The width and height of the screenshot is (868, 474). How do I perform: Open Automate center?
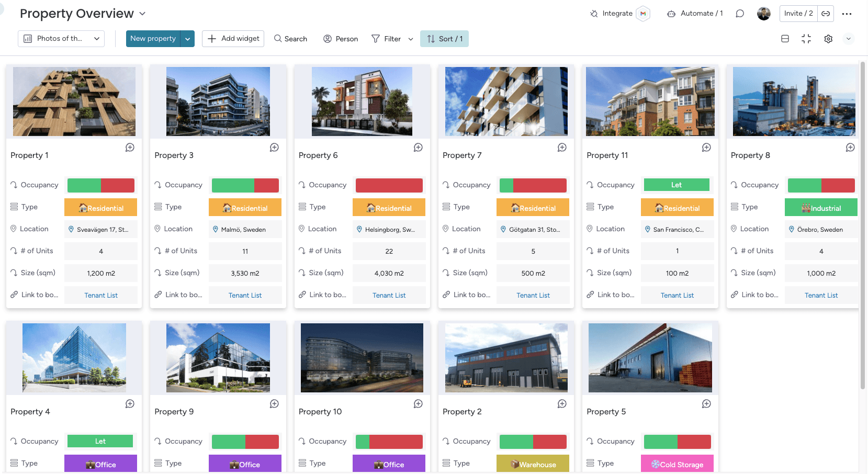click(x=695, y=14)
